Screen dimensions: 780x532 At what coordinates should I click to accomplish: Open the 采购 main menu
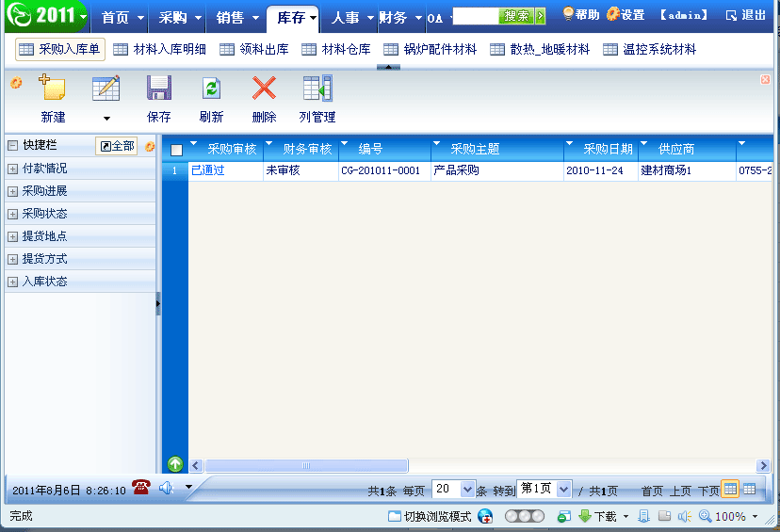[180, 18]
